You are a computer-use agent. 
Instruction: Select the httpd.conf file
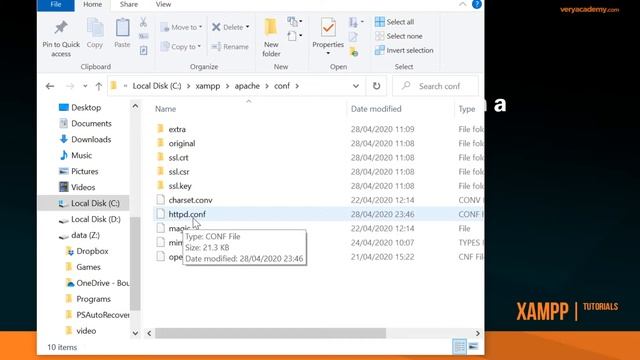tap(187, 214)
